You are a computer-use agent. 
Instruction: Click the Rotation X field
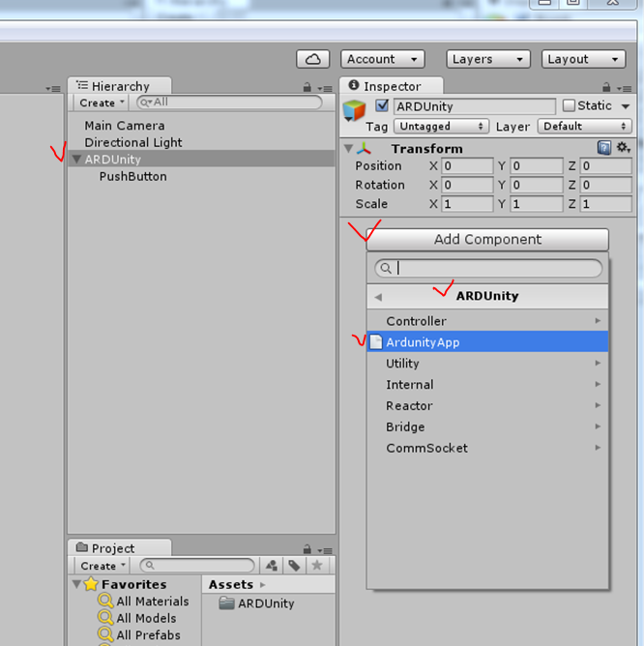tap(467, 185)
